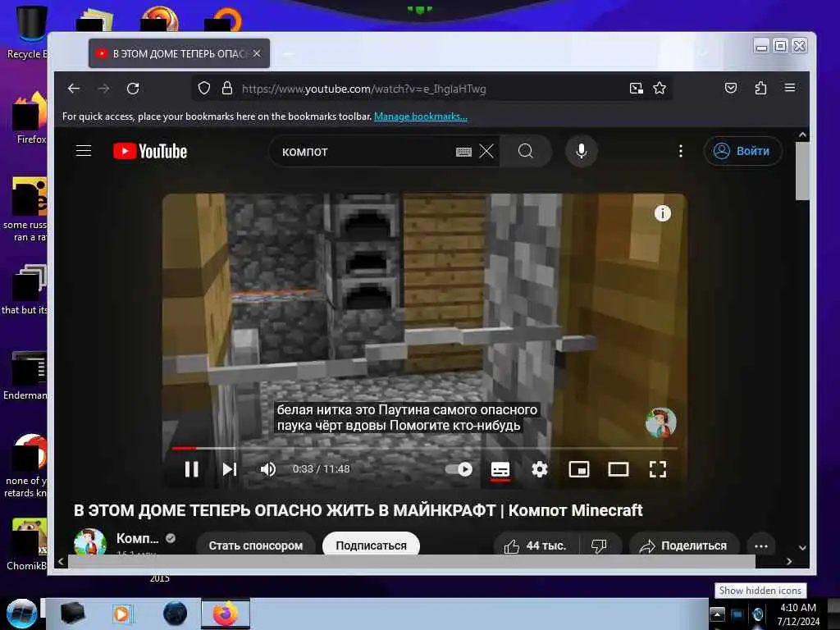
Task: Share the video via Поделиться
Action: pyautogui.click(x=684, y=546)
